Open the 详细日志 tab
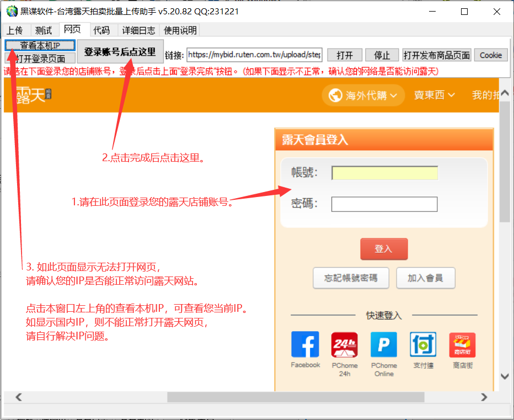 pyautogui.click(x=138, y=30)
